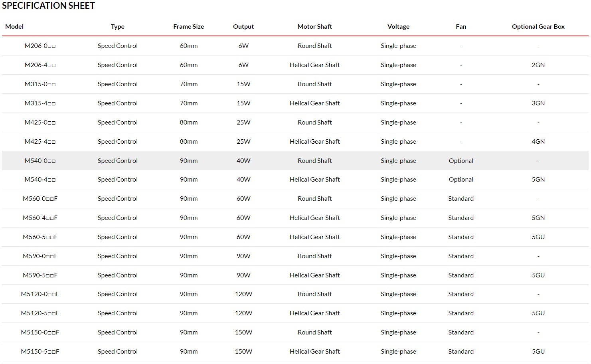Select model cell M206-0□□

coord(40,46)
